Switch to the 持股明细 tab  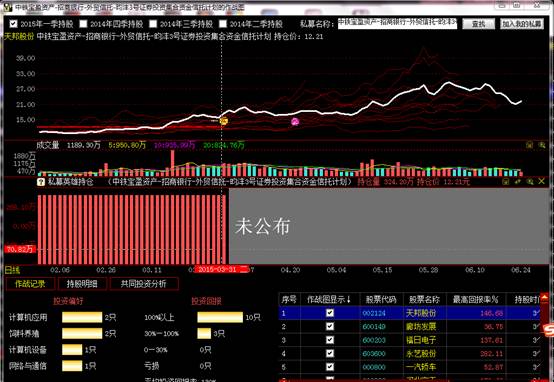[82, 284]
